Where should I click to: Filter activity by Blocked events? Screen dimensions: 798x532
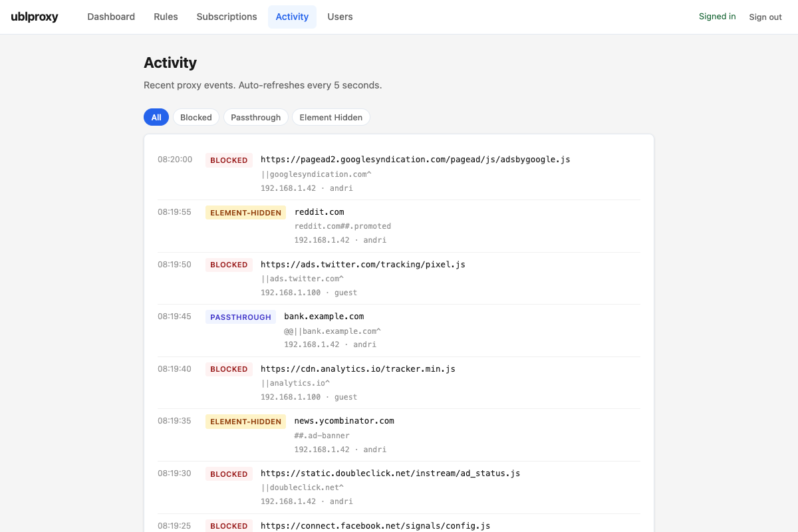point(196,117)
